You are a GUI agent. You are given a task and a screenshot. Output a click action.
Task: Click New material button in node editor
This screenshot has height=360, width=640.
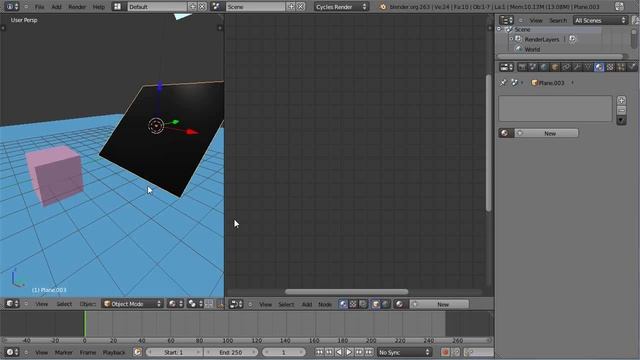coord(439,304)
